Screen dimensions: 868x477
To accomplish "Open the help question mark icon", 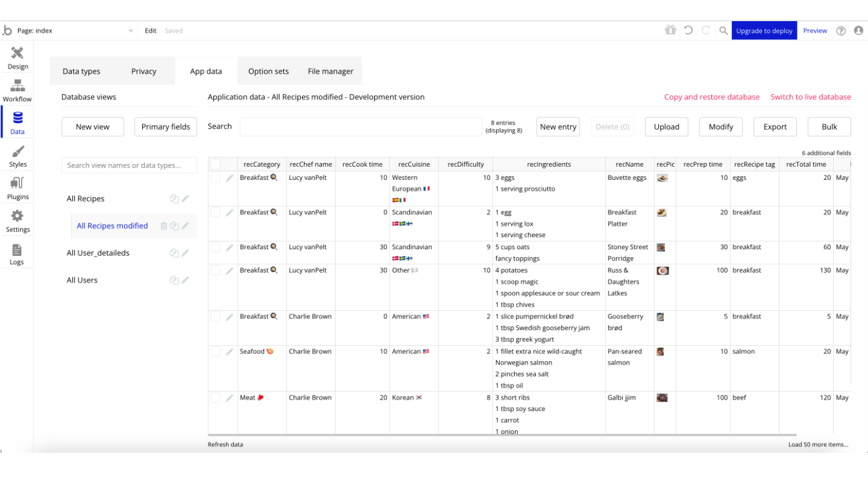I will point(841,31).
